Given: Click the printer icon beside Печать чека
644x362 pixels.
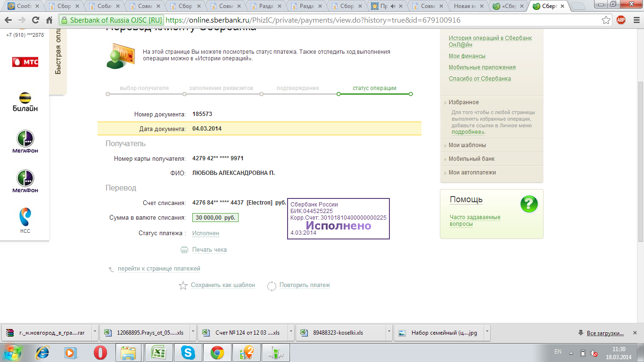Looking at the screenshot, I should coord(184,250).
